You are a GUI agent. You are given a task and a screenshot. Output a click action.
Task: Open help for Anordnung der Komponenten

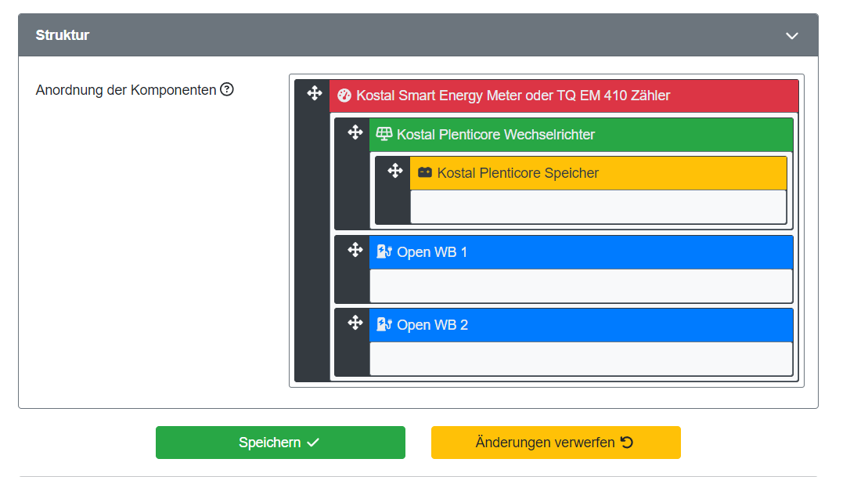(x=227, y=89)
